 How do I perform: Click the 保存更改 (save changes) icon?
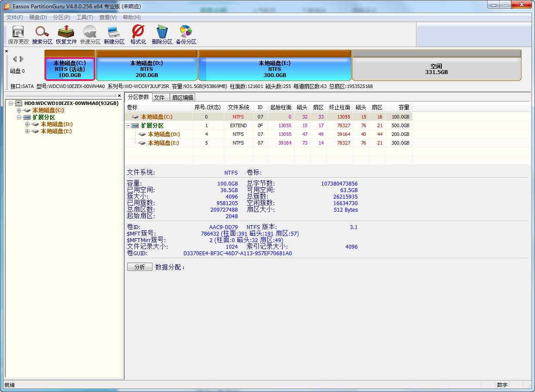click(17, 34)
